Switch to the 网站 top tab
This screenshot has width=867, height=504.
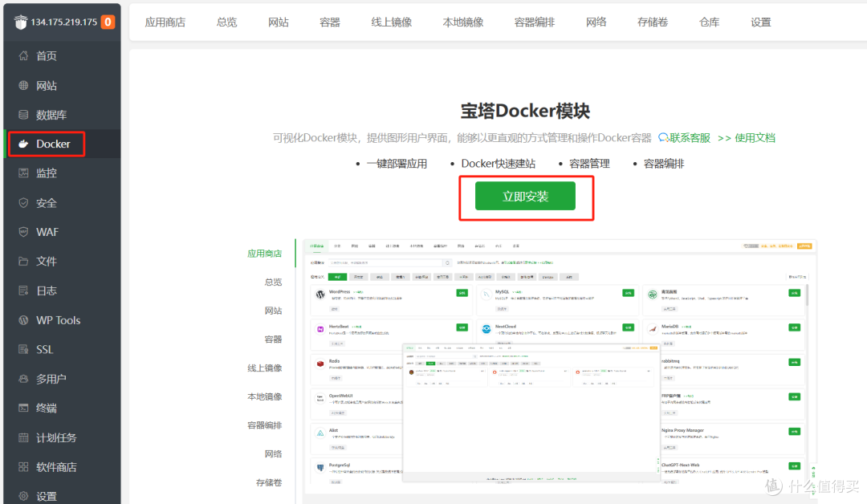coord(278,22)
